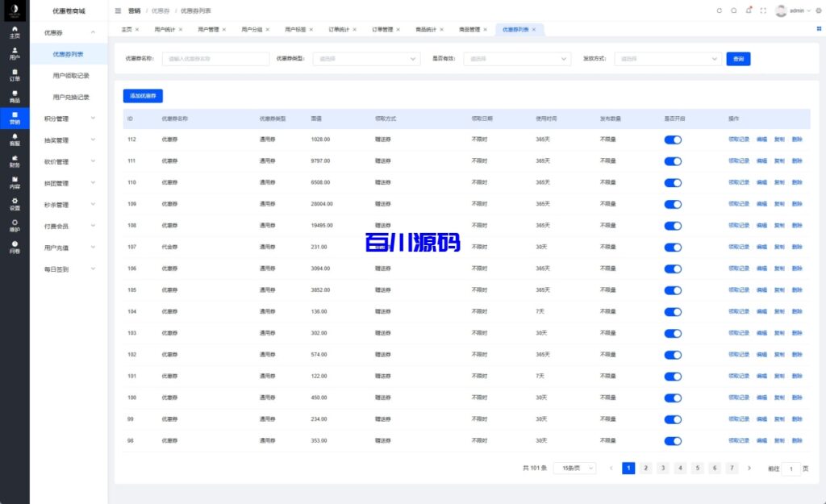Expand the 积分管理 menu group
The height and width of the screenshot is (504, 826).
point(69,119)
